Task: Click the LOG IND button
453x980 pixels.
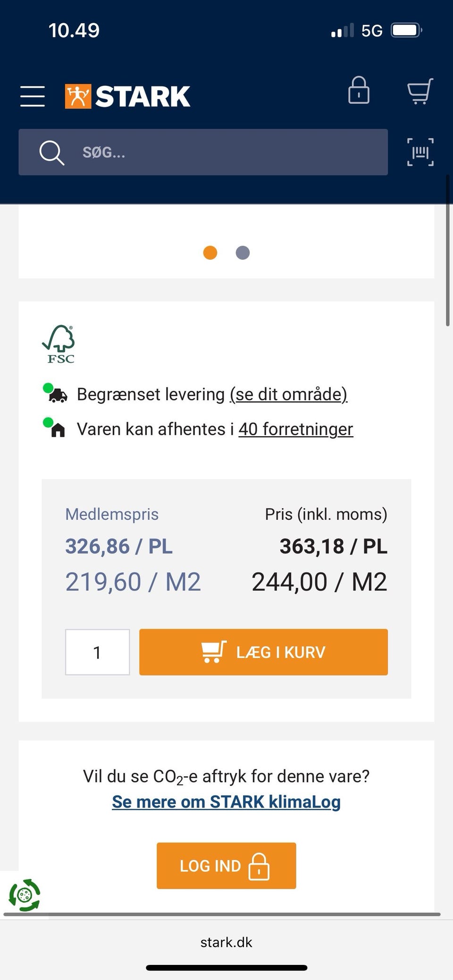Action: (226, 866)
